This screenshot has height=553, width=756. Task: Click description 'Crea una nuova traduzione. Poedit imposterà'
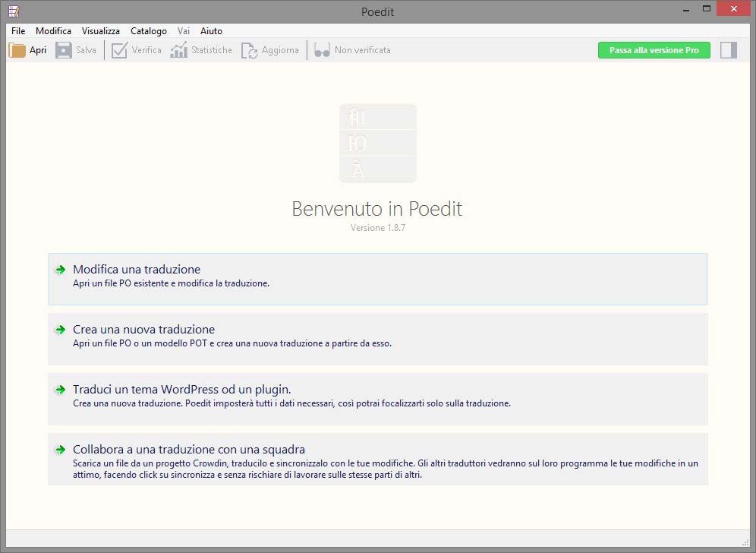click(291, 403)
